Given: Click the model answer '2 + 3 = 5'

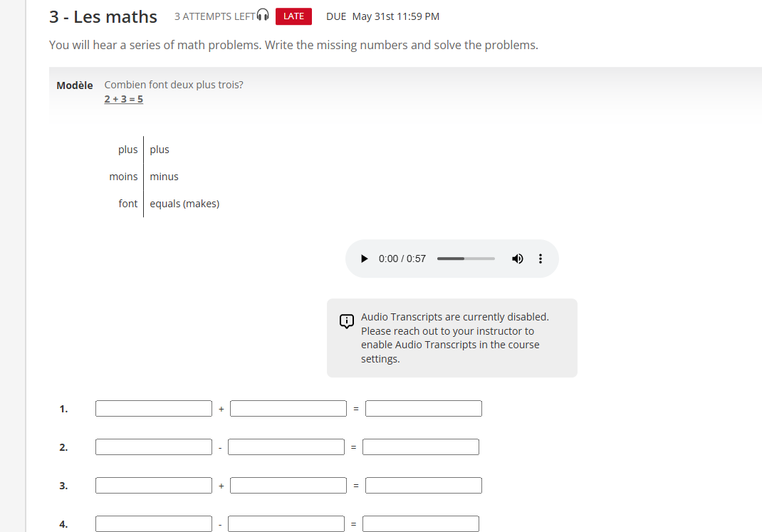Looking at the screenshot, I should coord(123,99).
